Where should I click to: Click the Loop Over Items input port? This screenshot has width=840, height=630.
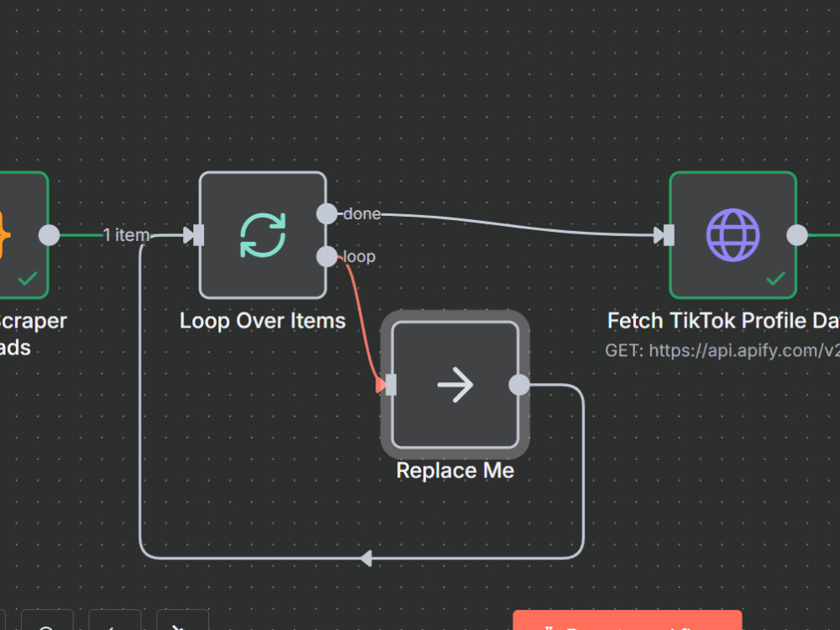click(x=199, y=235)
